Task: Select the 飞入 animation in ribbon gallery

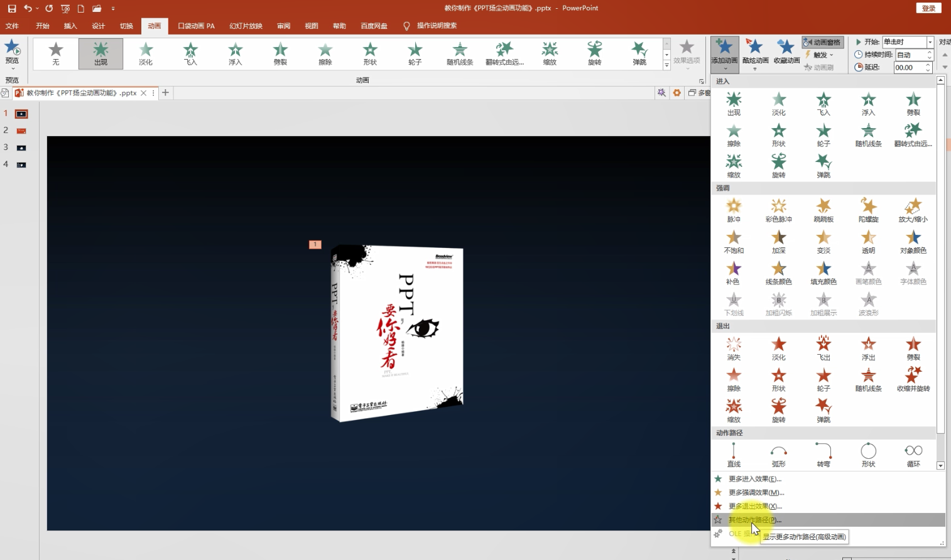Action: click(190, 54)
